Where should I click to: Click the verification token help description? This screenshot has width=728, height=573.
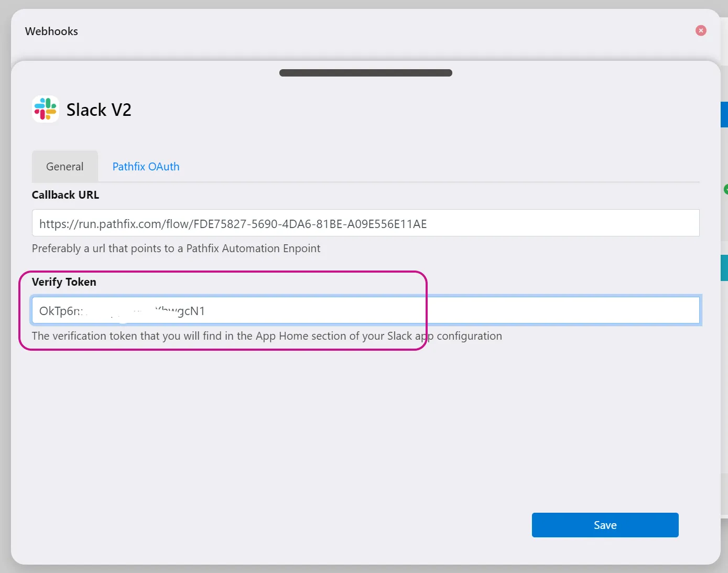tap(267, 336)
